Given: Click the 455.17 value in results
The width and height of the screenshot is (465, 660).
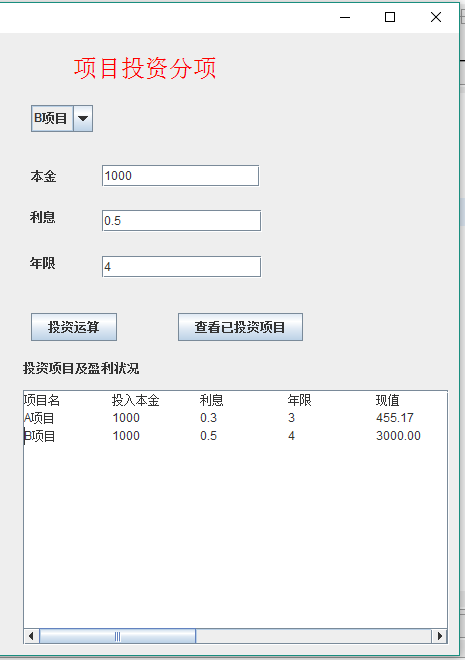Looking at the screenshot, I should tap(395, 418).
